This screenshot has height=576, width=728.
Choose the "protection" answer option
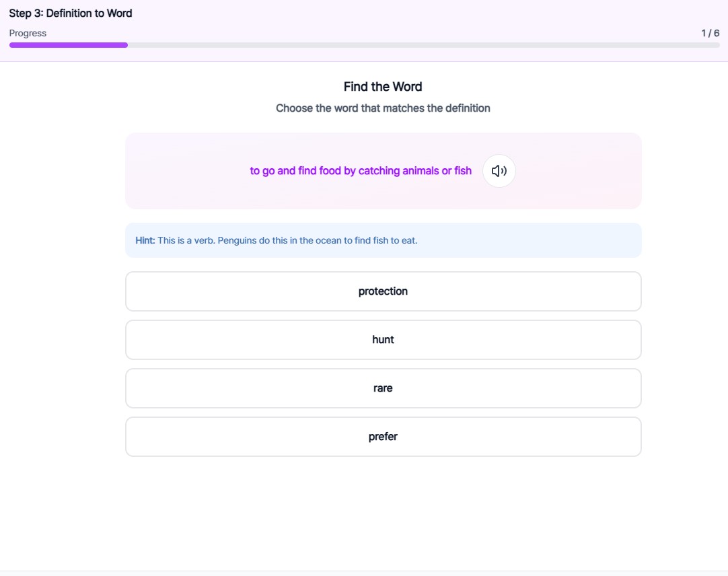(383, 291)
